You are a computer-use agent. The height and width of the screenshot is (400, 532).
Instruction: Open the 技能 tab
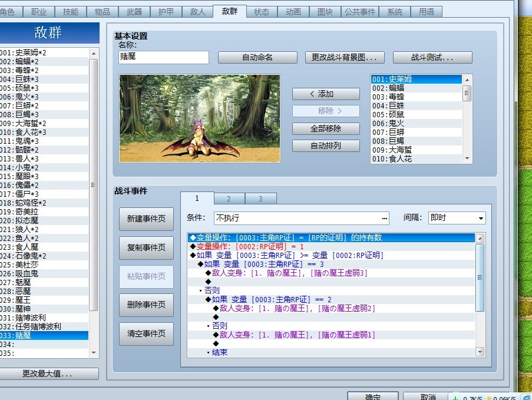coord(71,12)
